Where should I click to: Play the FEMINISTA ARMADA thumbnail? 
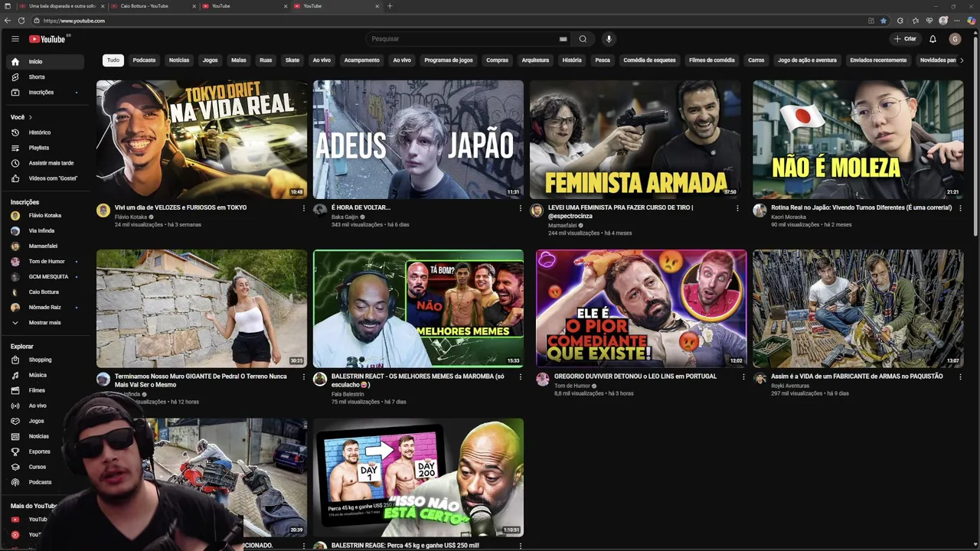[635, 139]
